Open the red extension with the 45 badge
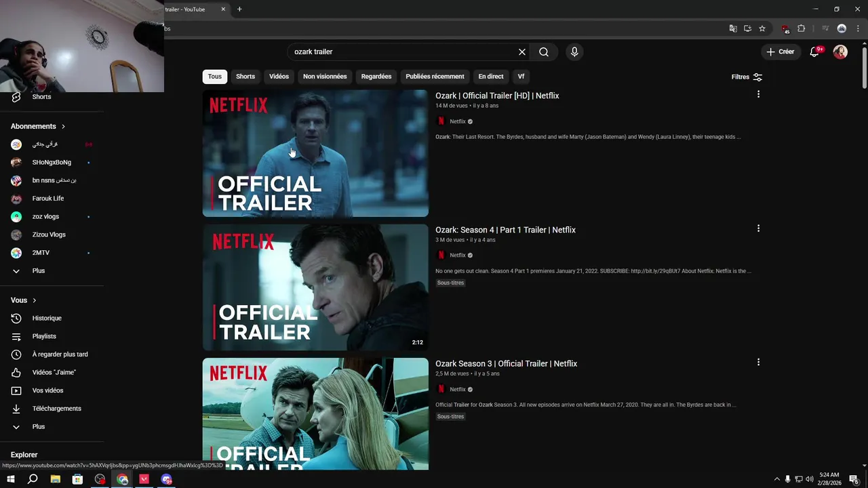This screenshot has width=868, height=488. [785, 28]
